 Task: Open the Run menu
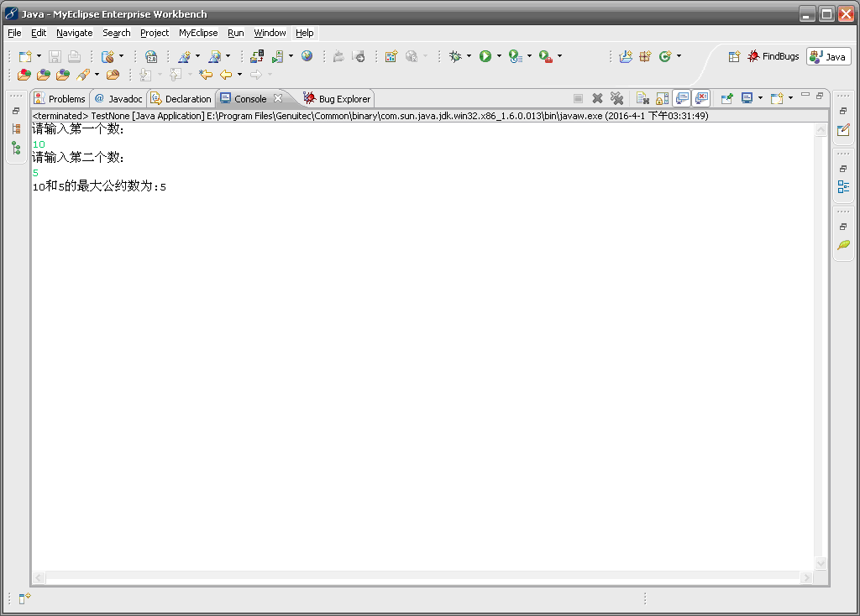pos(236,33)
